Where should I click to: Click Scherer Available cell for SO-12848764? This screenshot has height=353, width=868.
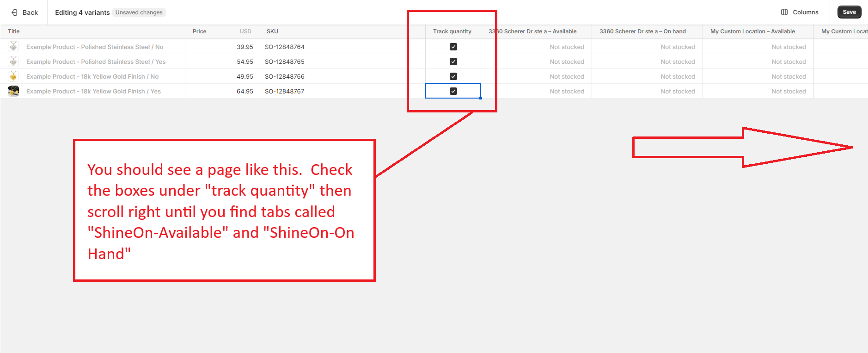coord(536,47)
